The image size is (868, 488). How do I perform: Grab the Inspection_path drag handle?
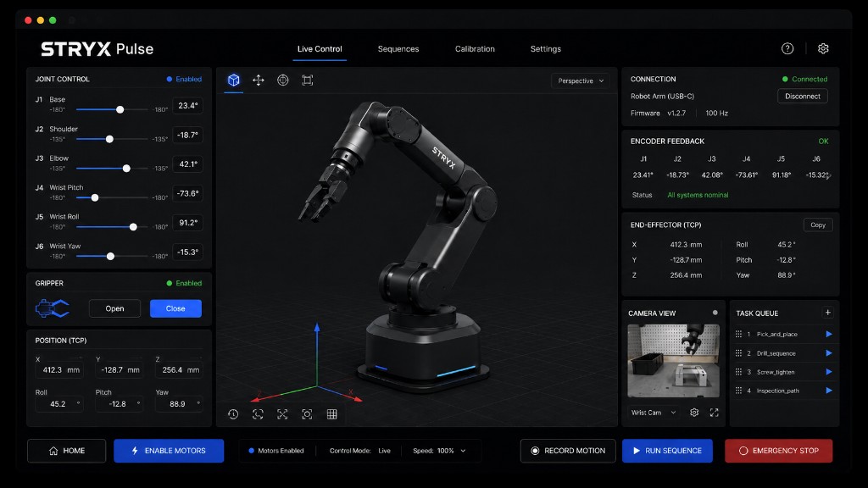tap(738, 391)
